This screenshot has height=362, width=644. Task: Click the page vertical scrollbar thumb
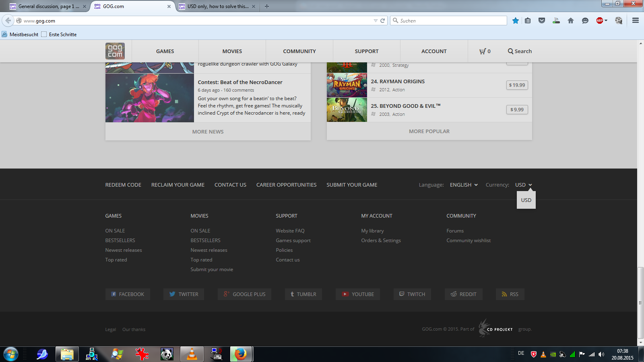coord(640,302)
